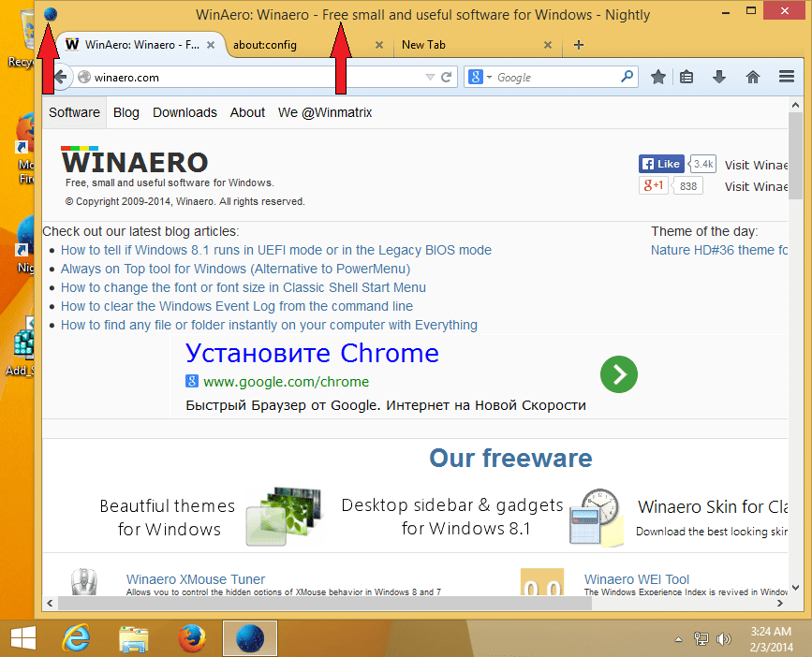
Task: Show hidden tray icons arrow
Action: click(x=678, y=640)
